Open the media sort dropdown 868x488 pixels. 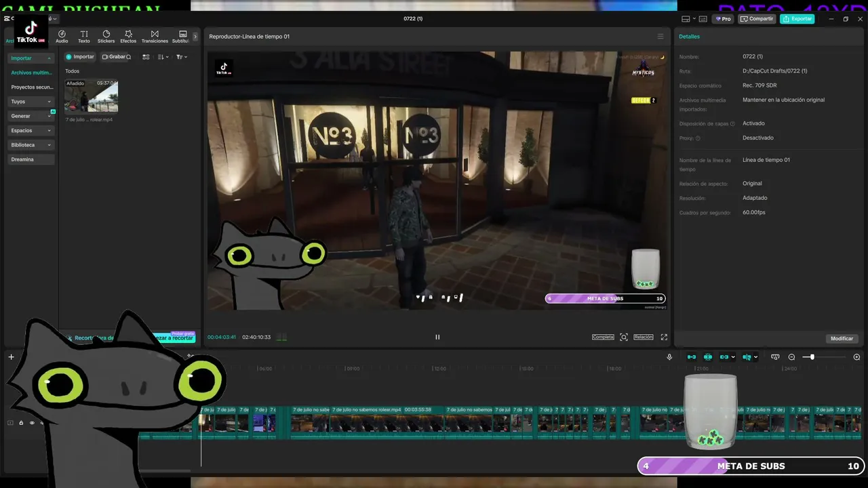163,57
